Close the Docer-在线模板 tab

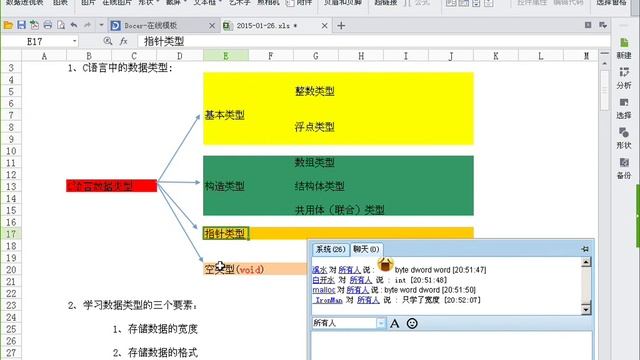(x=212, y=26)
